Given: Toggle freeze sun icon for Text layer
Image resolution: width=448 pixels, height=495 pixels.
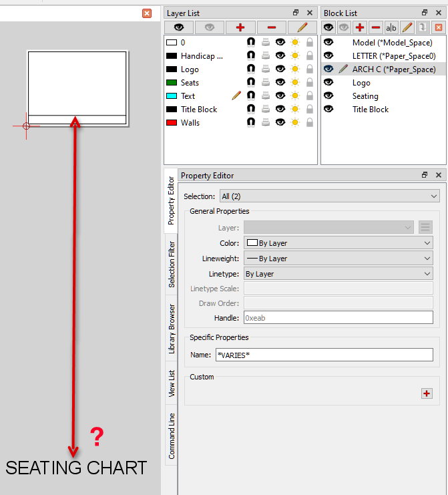Looking at the screenshot, I should [295, 96].
